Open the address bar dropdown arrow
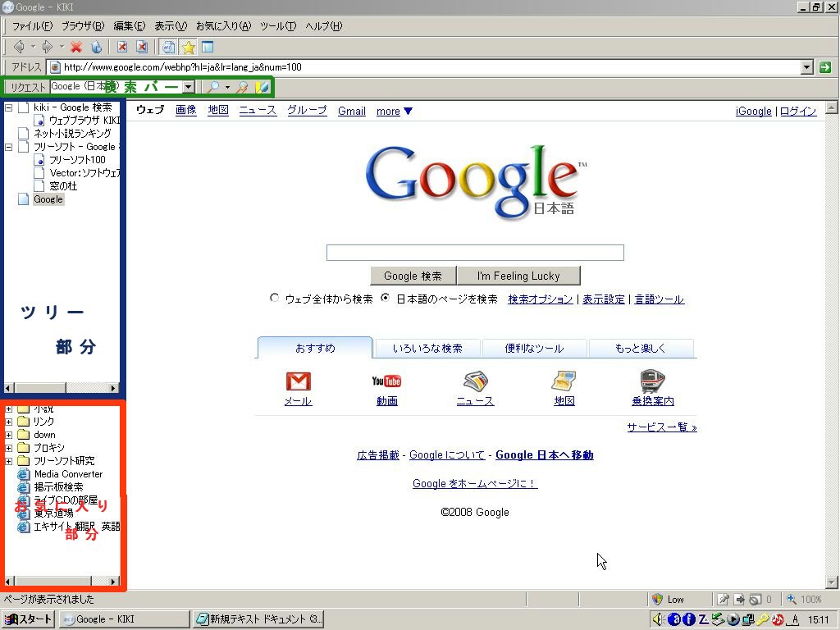The height and width of the screenshot is (630, 840). coord(807,67)
